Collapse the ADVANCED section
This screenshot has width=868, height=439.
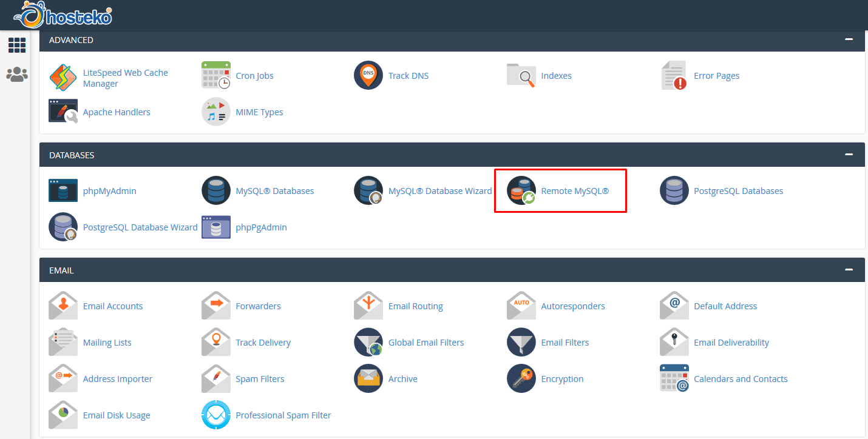tap(848, 40)
